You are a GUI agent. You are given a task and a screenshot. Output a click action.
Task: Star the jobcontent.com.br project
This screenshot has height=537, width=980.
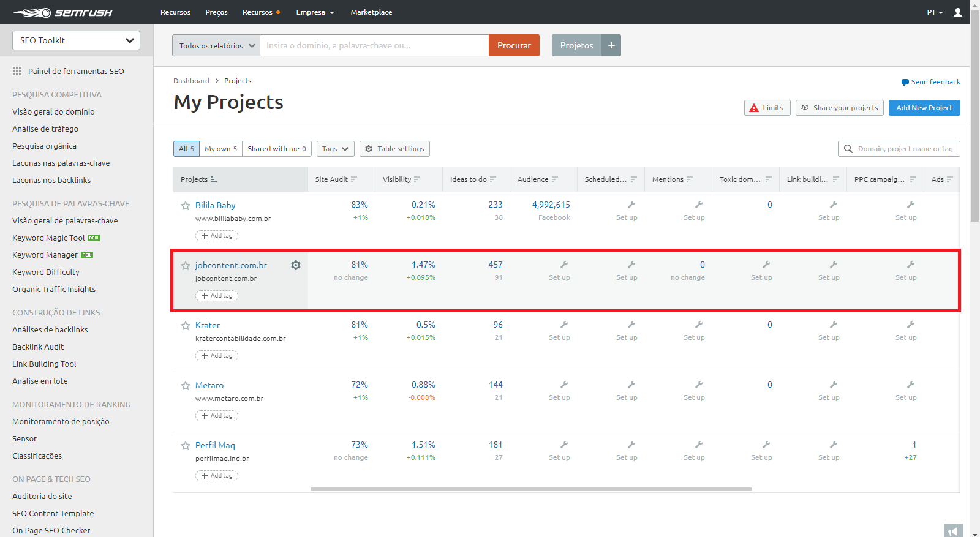coord(186,266)
